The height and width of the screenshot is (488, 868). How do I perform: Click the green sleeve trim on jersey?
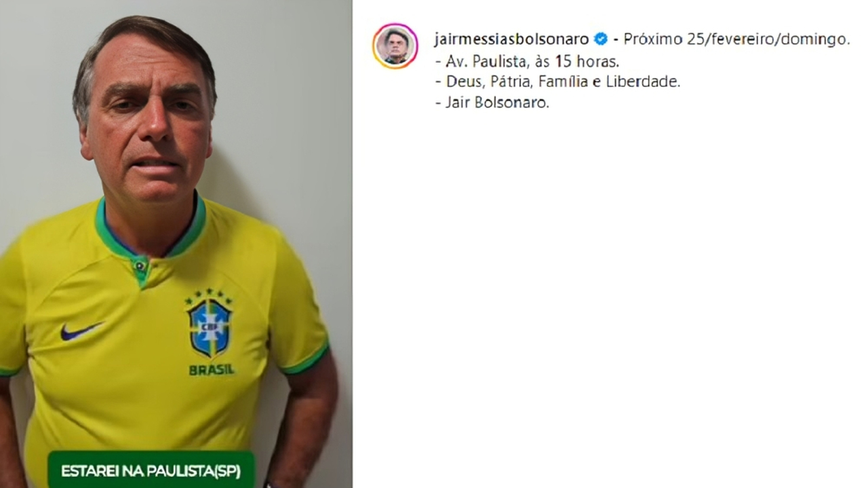[x=304, y=360]
